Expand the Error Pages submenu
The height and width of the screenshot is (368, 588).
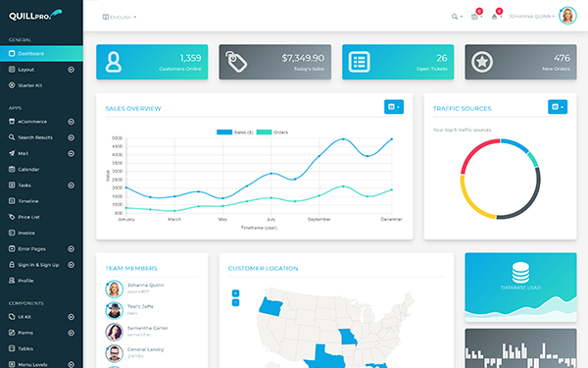click(x=71, y=249)
